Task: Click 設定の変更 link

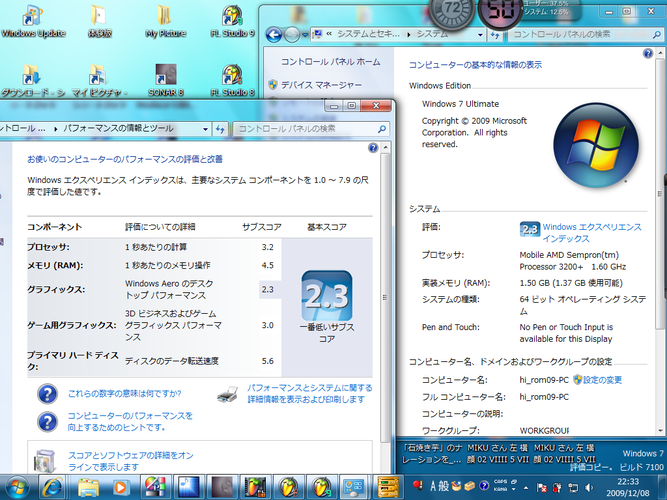Action: click(x=602, y=380)
